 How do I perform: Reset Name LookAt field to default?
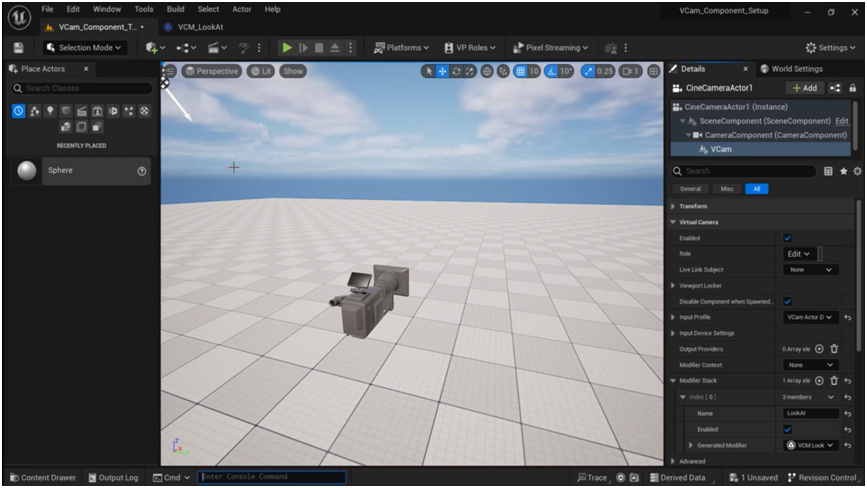(848, 413)
